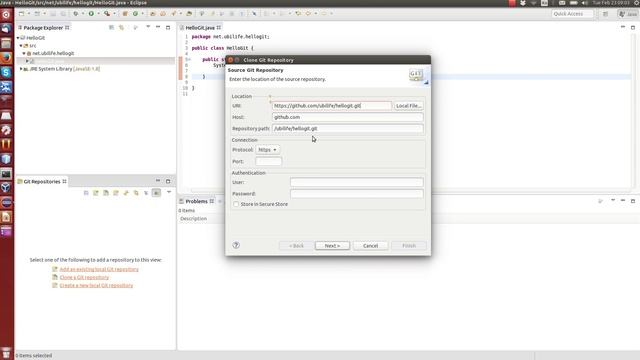Screen dimensions: 640x360
Task: Collapse the net.ubilife.hellogit package node
Action: [24, 53]
